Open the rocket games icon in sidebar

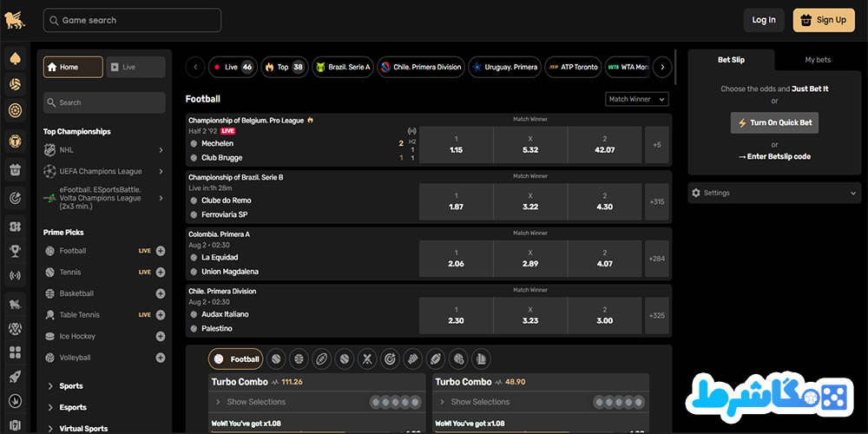15,377
